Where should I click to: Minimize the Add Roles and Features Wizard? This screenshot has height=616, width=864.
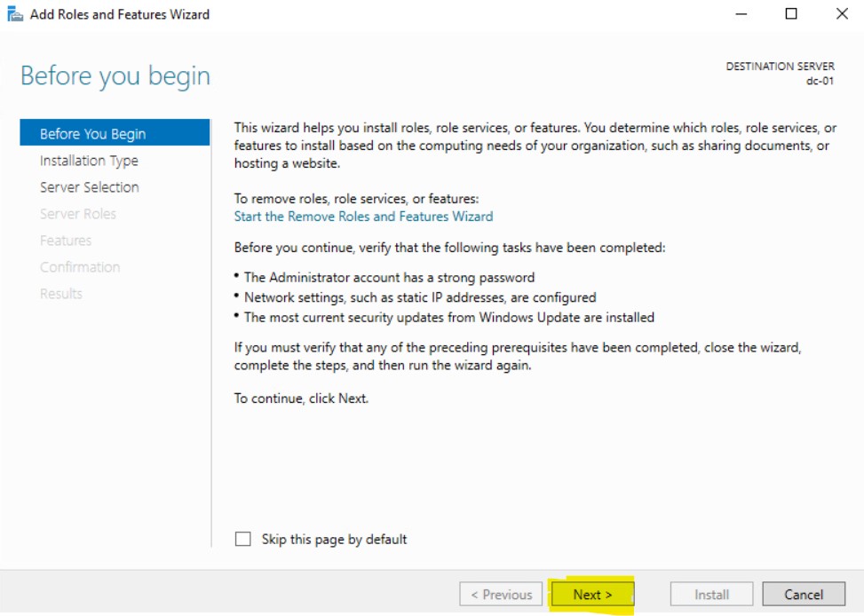pyautogui.click(x=740, y=14)
